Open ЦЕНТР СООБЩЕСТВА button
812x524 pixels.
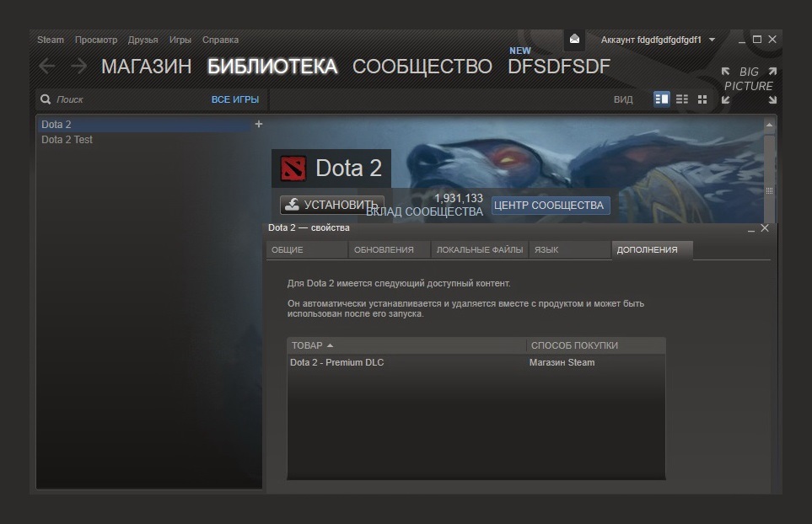[549, 206]
